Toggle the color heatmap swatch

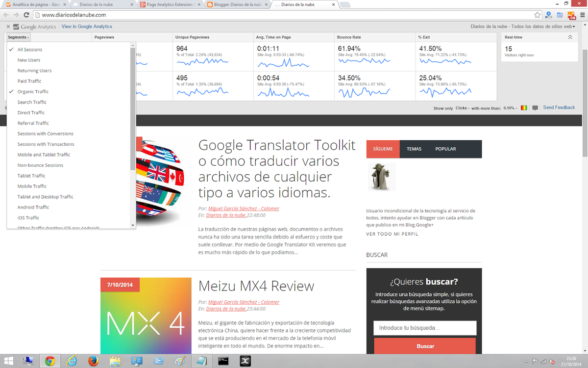pos(524,108)
